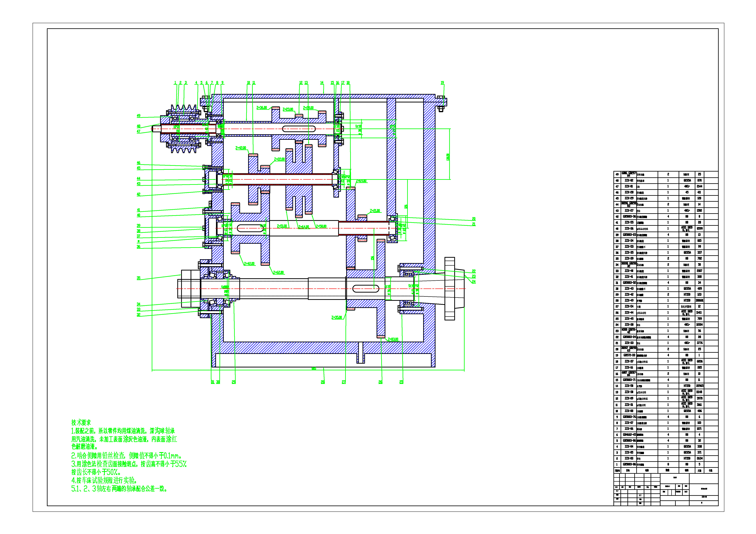Viewport: 756px width, 534px height.
Task: Select the ZZX-03 cell in parts list
Action: tap(629, 458)
